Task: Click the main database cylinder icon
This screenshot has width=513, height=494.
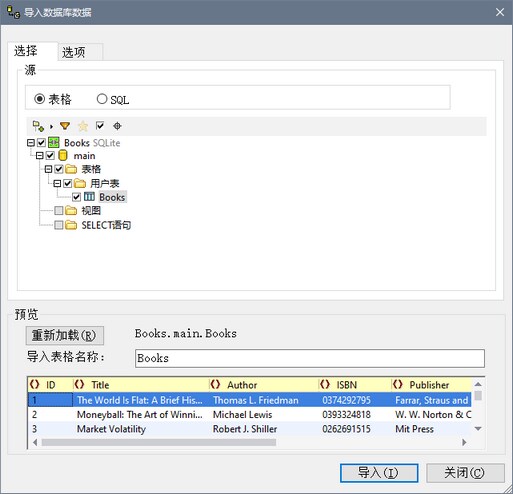Action: pyautogui.click(x=63, y=155)
